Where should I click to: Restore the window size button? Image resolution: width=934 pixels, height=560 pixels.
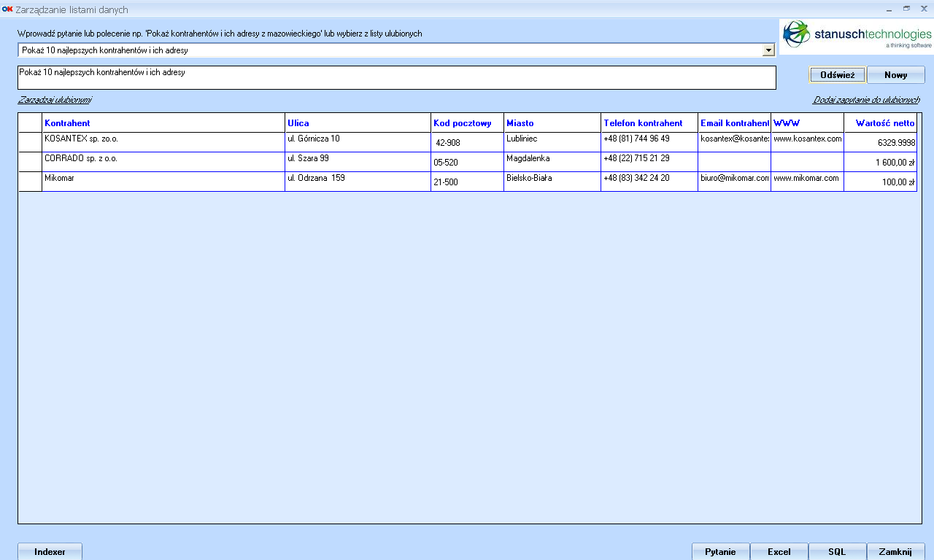906,9
